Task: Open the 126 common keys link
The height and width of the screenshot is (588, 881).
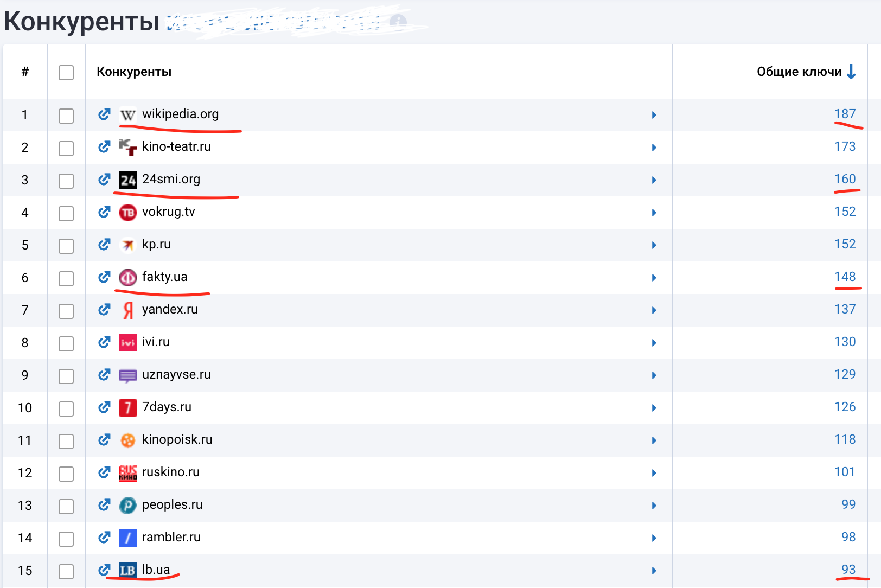Action: [x=845, y=407]
